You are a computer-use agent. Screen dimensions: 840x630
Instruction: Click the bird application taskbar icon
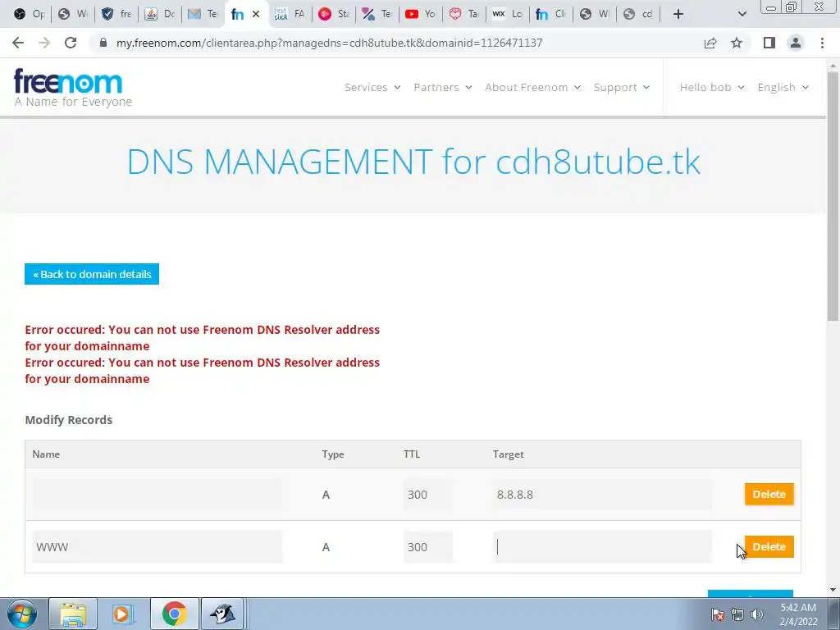[x=223, y=614]
